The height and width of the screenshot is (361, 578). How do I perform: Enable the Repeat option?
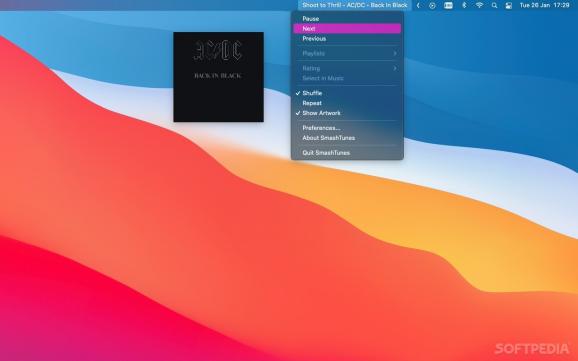coord(347,103)
